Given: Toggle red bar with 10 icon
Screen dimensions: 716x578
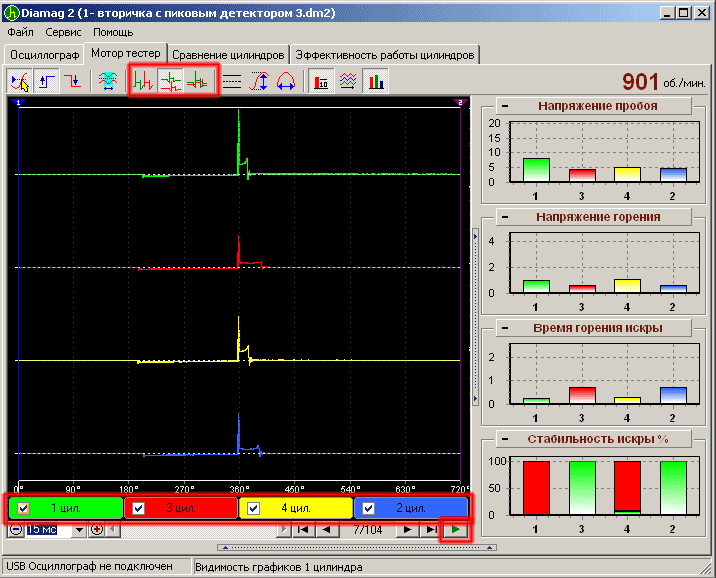Looking at the screenshot, I should pos(321,81).
